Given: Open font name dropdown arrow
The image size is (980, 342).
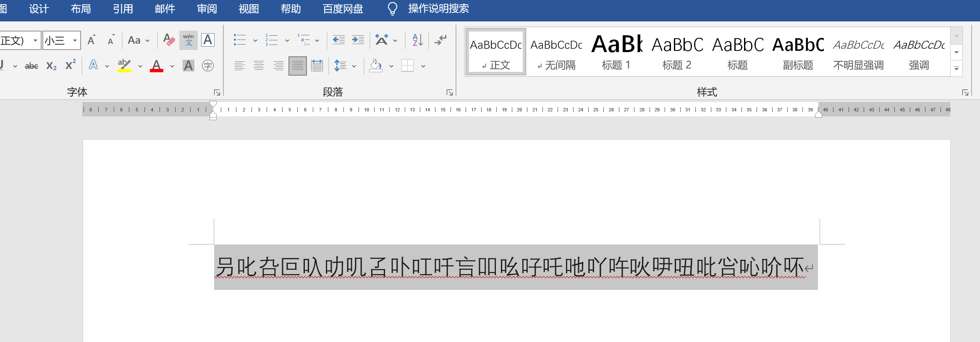Looking at the screenshot, I should [36, 41].
